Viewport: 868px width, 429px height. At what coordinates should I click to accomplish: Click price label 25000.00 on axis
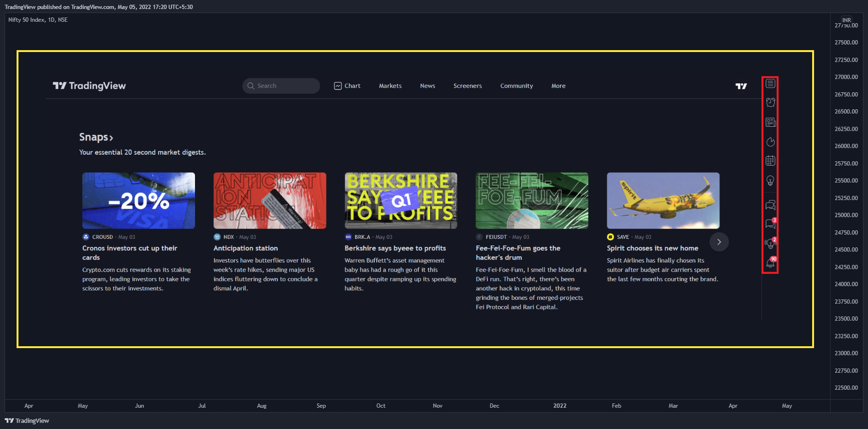[846, 215]
